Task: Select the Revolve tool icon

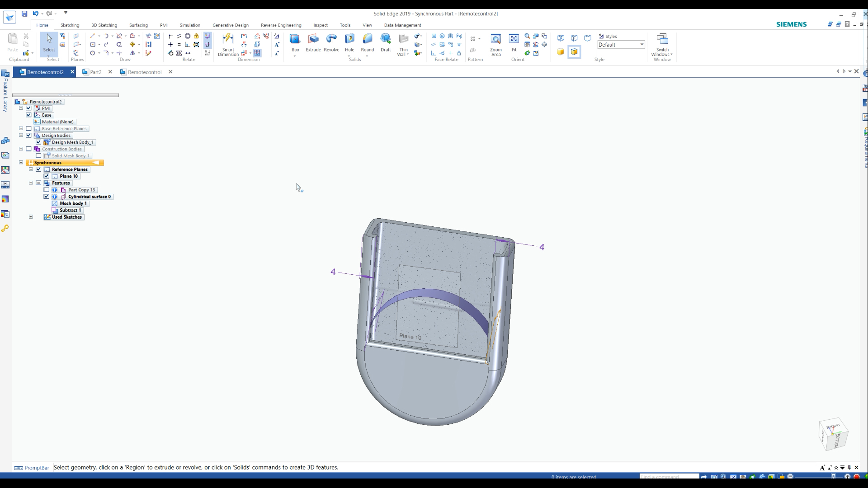Action: point(331,41)
